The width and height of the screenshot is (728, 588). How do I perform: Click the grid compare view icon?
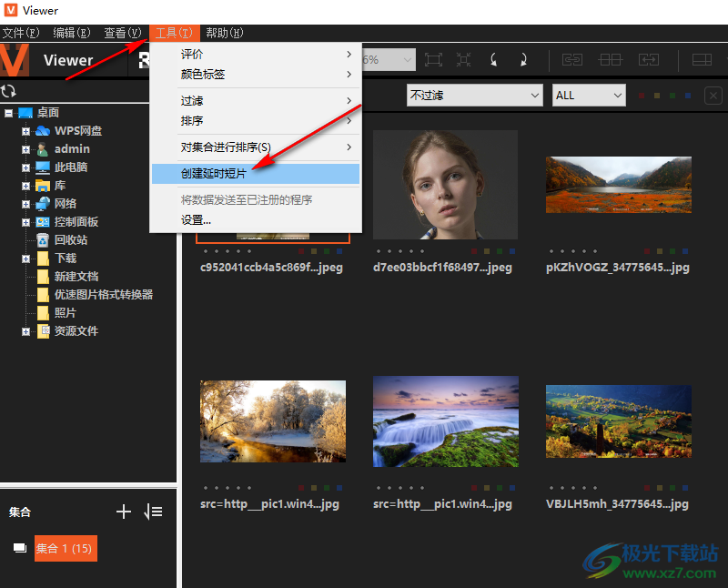610,59
